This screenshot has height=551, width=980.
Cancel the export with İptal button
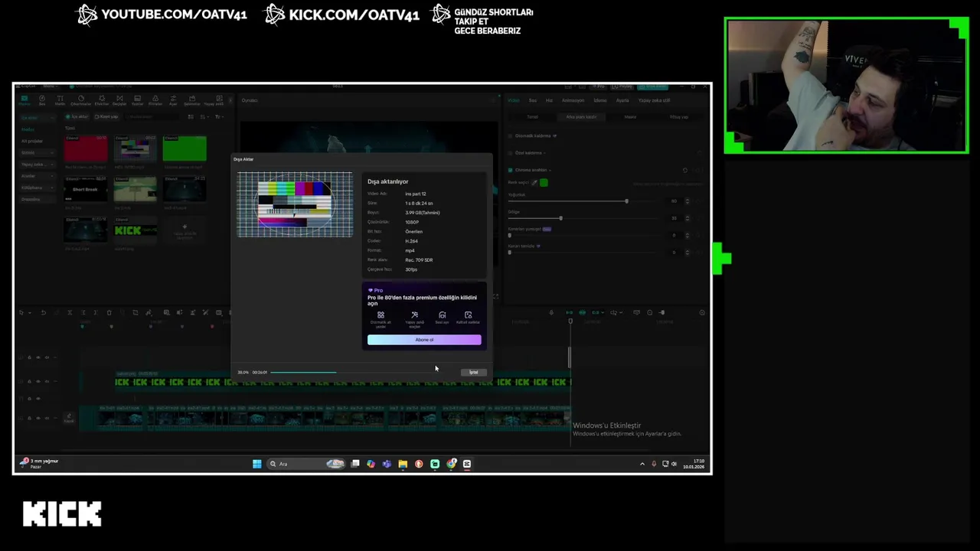pos(473,372)
